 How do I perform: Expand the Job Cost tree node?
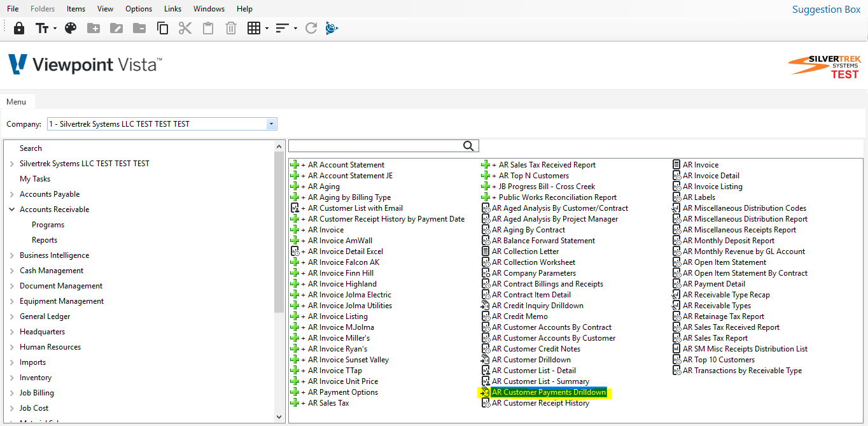coord(12,408)
